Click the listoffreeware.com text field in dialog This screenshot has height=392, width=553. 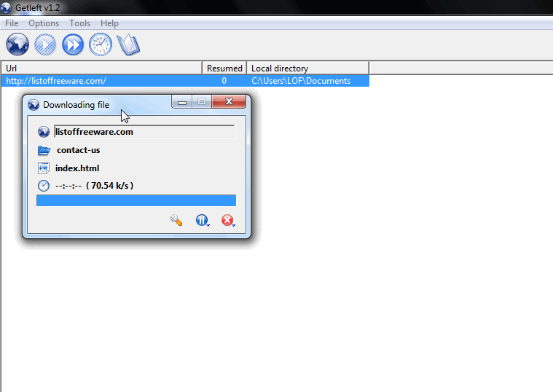click(x=144, y=132)
